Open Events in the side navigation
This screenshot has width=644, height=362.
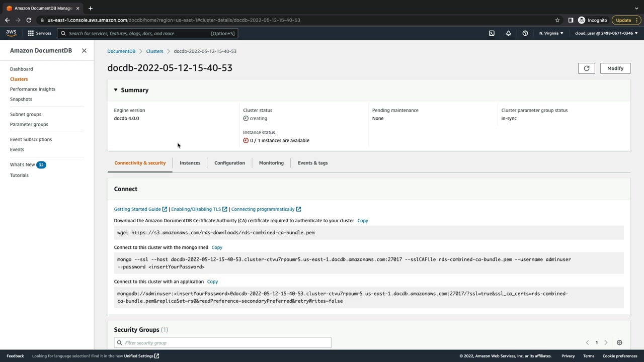17,149
